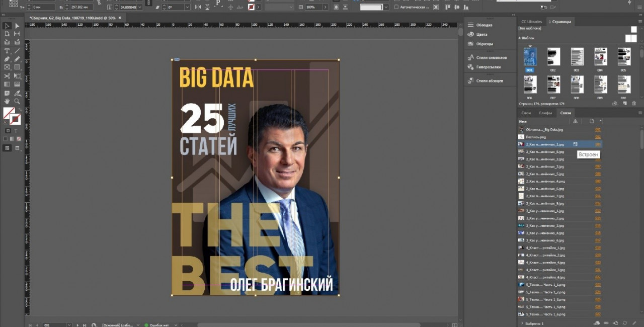Viewport: 644px width, 327px height.
Task: Expand the Выбрано 1 link info section
Action: click(522, 323)
